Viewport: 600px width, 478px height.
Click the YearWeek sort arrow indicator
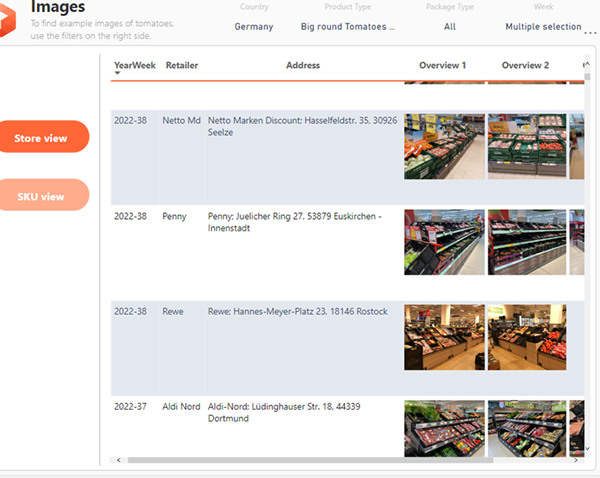(118, 74)
